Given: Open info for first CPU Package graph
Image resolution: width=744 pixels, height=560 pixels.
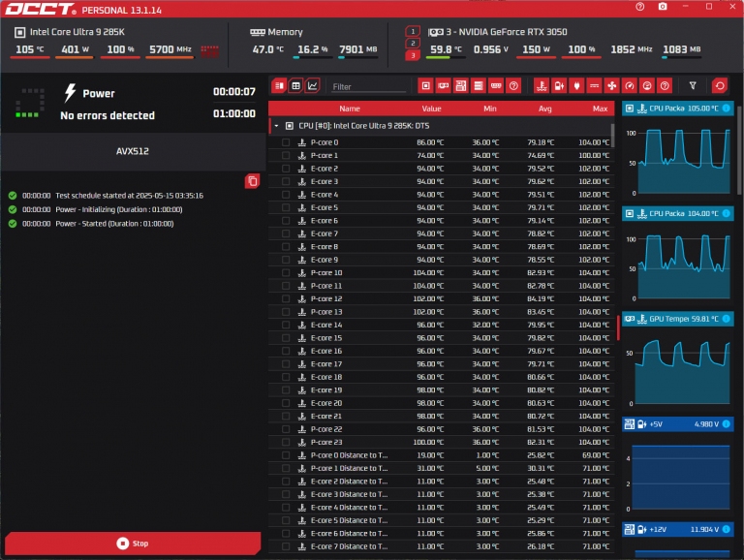Looking at the screenshot, I should coord(726,109).
